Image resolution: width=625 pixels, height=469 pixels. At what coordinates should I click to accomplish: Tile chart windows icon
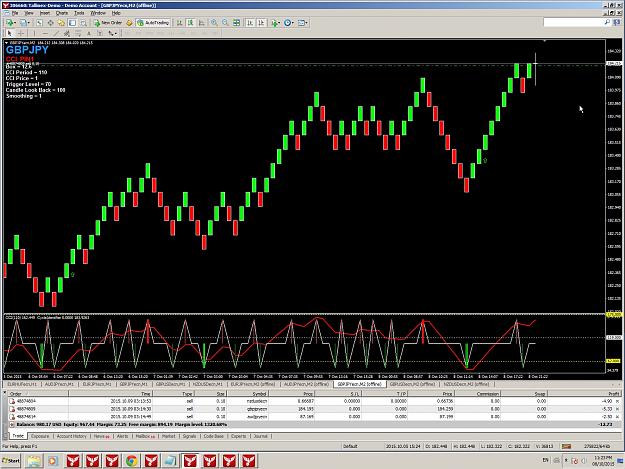pos(236,23)
